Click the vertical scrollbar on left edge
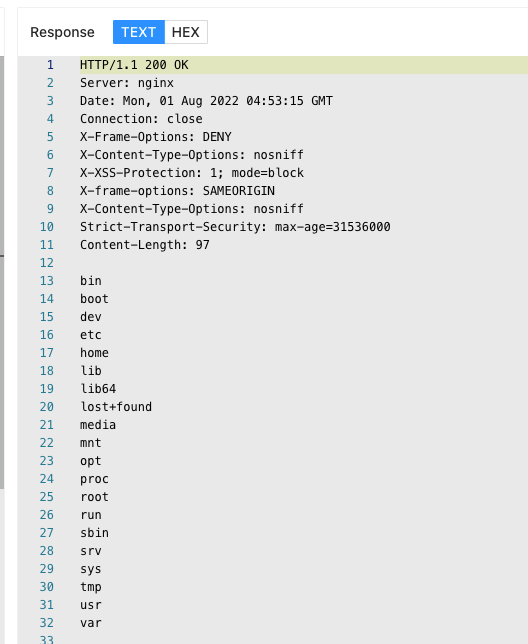This screenshot has width=528, height=644. pos(2,273)
